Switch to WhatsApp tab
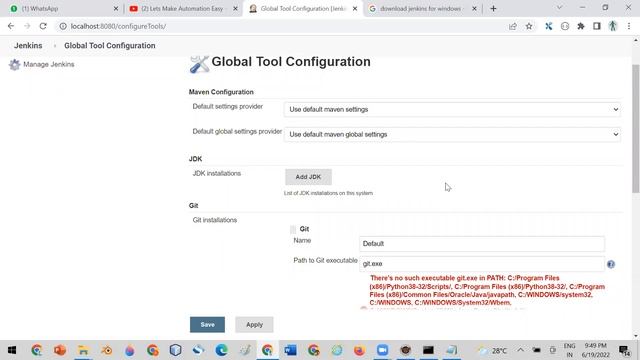This screenshot has width=640, height=360. [x=64, y=9]
